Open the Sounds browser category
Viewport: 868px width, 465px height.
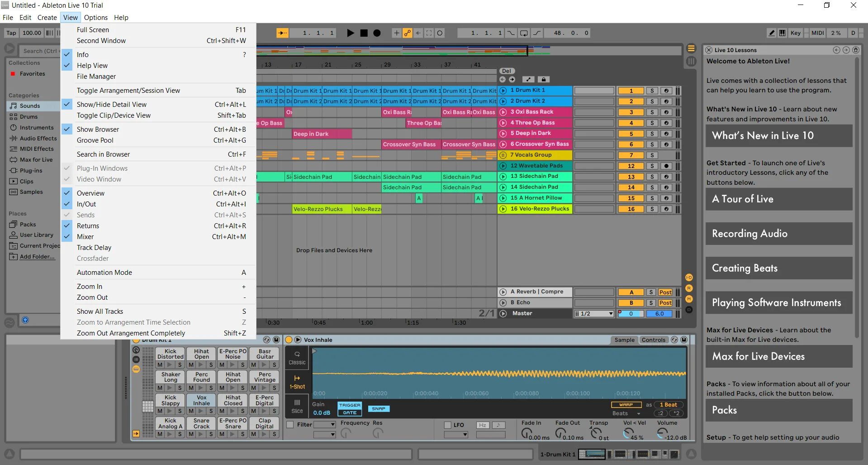(30, 106)
